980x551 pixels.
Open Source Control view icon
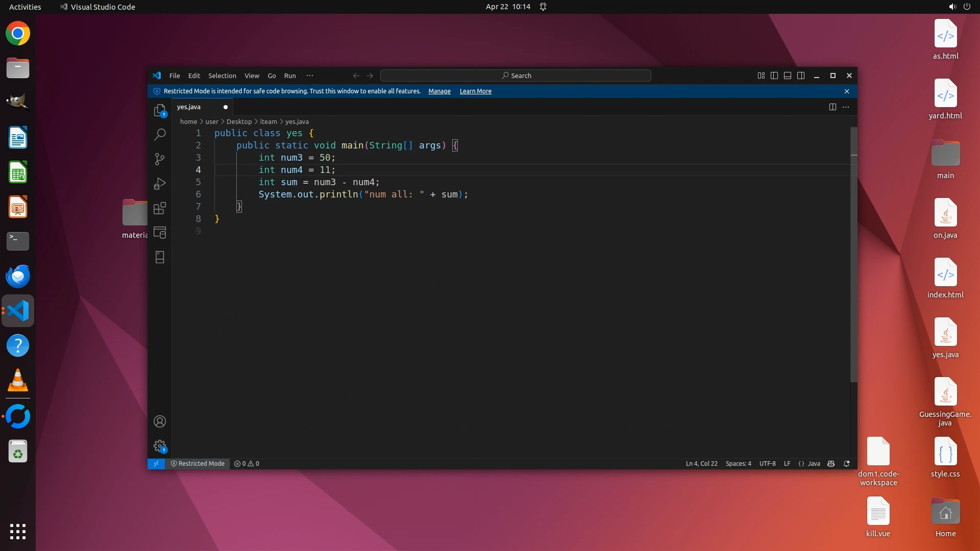pyautogui.click(x=160, y=159)
